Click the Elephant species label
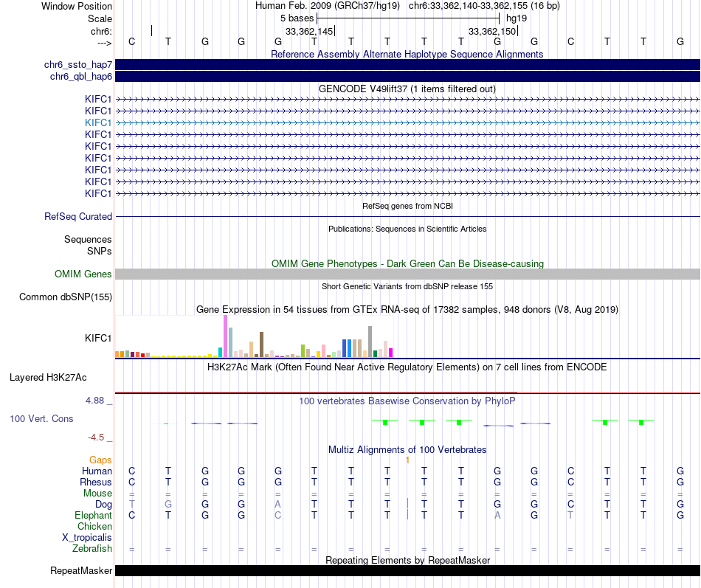701x588 pixels. pyautogui.click(x=93, y=516)
